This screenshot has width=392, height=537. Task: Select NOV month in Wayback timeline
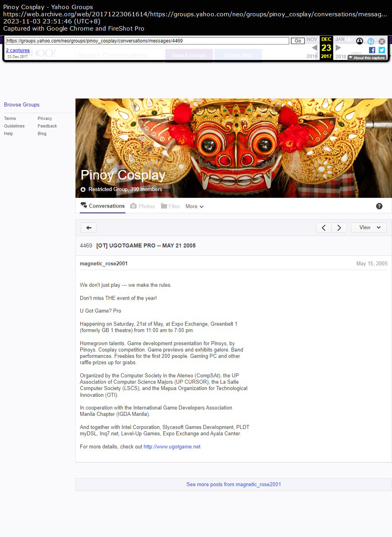coord(312,39)
